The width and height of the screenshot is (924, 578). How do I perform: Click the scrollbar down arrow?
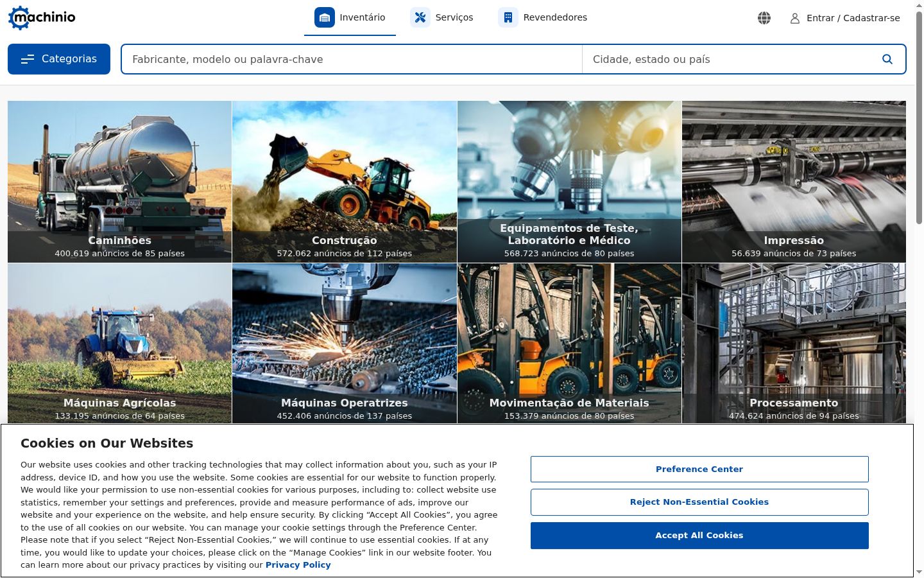(x=919, y=572)
